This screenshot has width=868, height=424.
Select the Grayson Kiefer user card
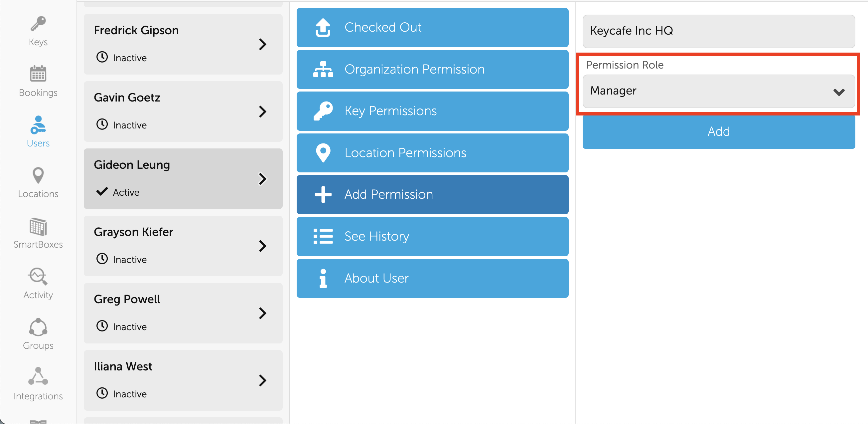point(183,246)
